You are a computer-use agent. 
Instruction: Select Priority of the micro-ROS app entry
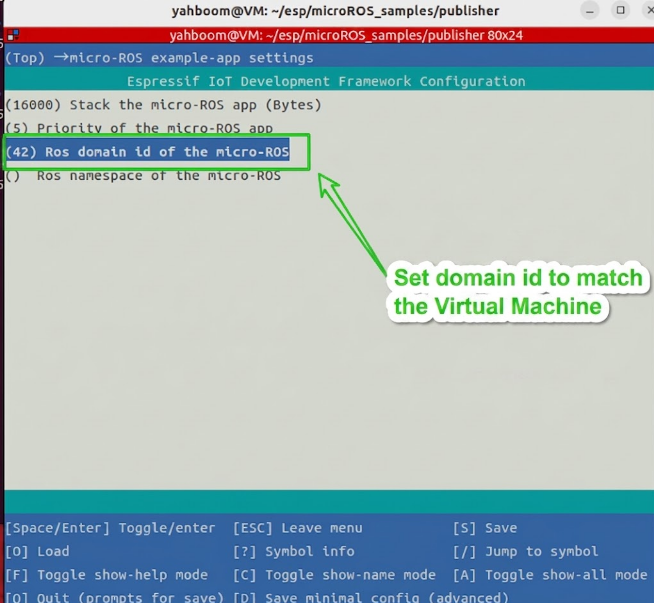coord(139,128)
